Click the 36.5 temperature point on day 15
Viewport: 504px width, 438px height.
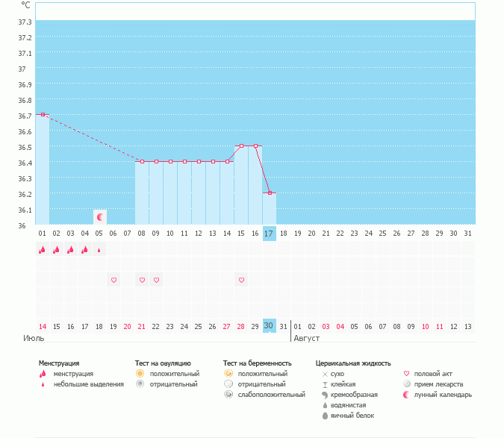click(x=241, y=146)
